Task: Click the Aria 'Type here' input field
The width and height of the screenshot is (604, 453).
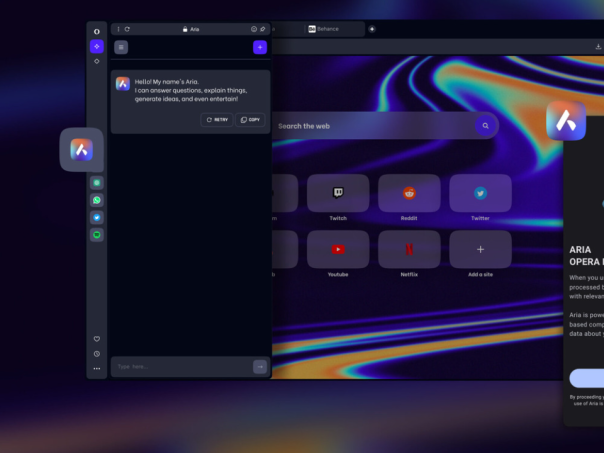Action: (x=180, y=367)
